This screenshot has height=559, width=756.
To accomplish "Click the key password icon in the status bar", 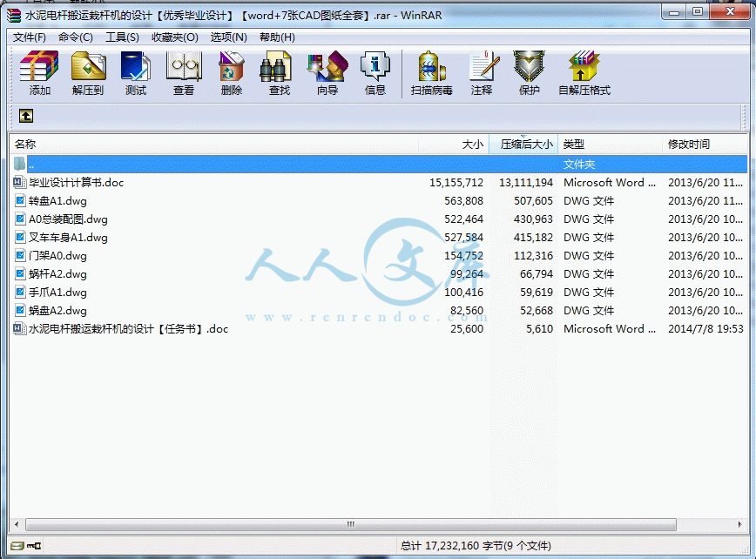I will pyautogui.click(x=34, y=546).
